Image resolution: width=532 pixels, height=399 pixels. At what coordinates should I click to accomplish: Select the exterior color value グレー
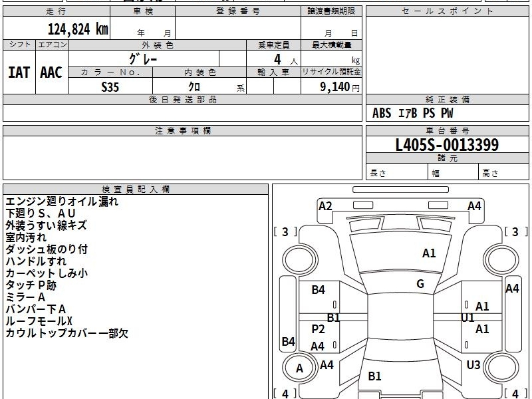point(143,59)
